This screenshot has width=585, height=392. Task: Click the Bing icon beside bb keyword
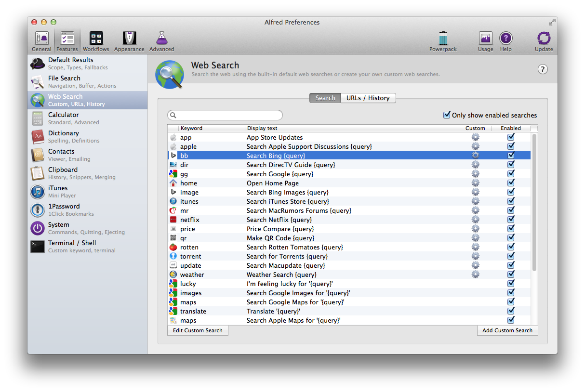(x=173, y=156)
